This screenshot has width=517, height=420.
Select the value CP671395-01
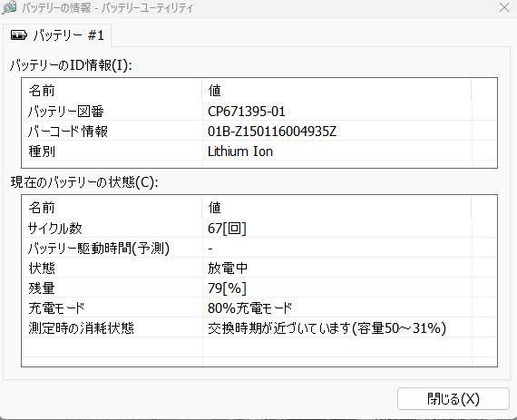pos(247,112)
